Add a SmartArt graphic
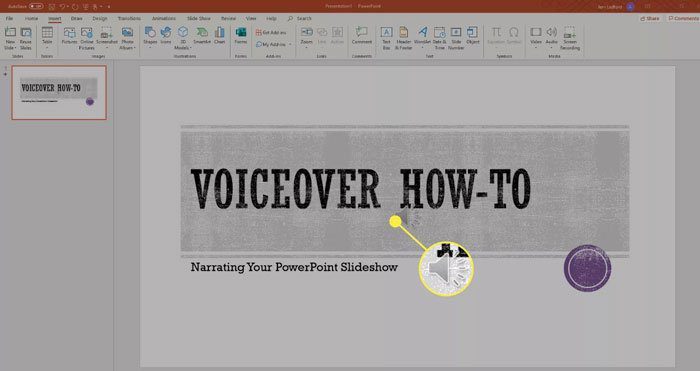This screenshot has height=371, width=700. coord(202,35)
